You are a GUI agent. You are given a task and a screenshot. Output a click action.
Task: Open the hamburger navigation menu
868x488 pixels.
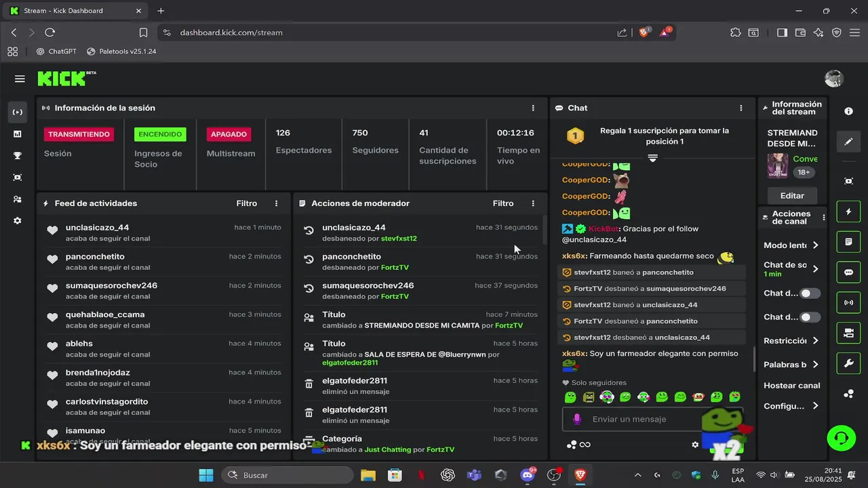point(20,79)
